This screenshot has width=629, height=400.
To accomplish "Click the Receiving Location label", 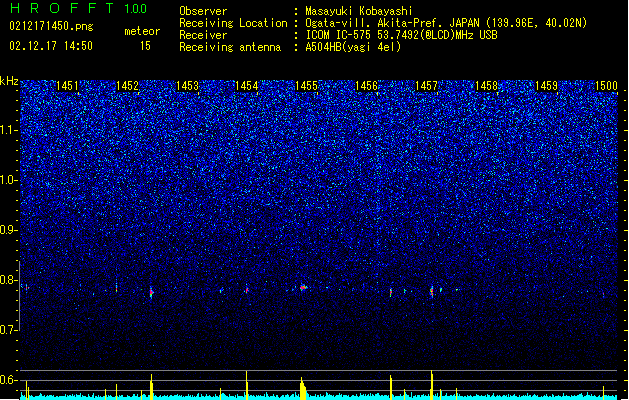I will [233, 23].
